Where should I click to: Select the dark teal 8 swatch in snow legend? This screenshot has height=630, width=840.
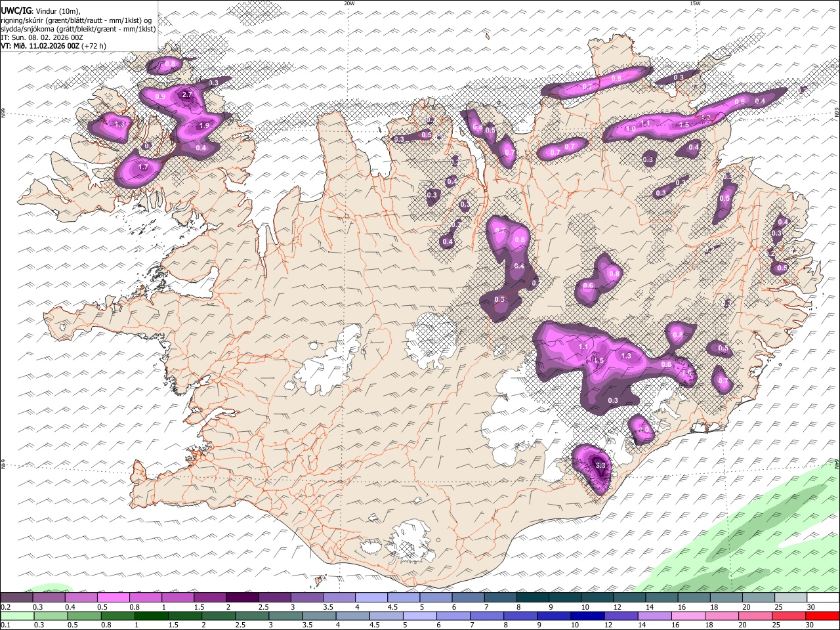click(532, 597)
